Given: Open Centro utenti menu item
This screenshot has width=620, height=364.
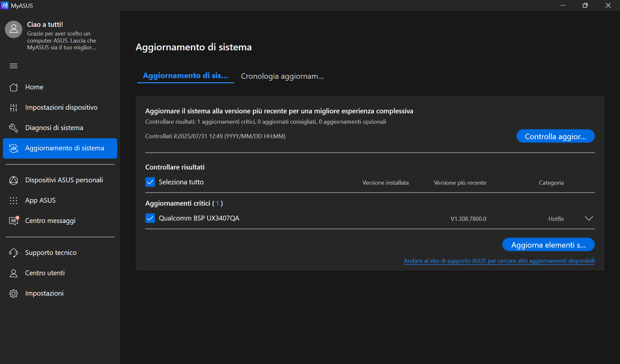Looking at the screenshot, I should point(60,273).
